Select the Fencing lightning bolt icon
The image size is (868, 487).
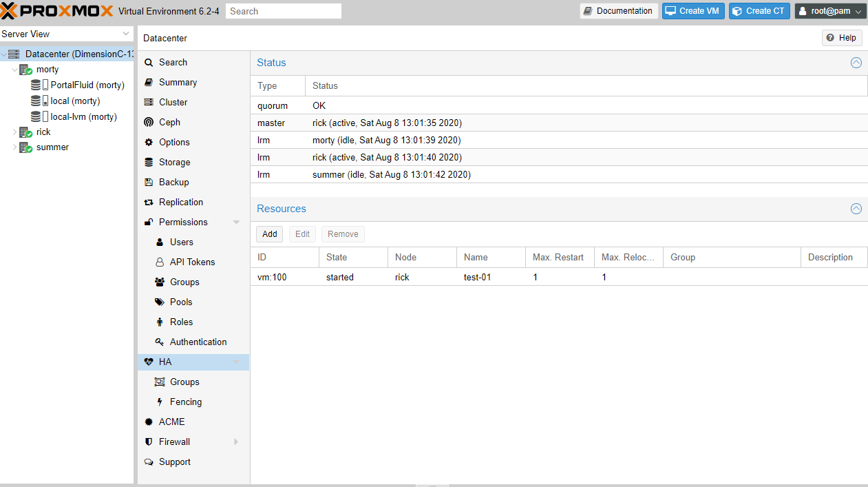[x=160, y=402]
